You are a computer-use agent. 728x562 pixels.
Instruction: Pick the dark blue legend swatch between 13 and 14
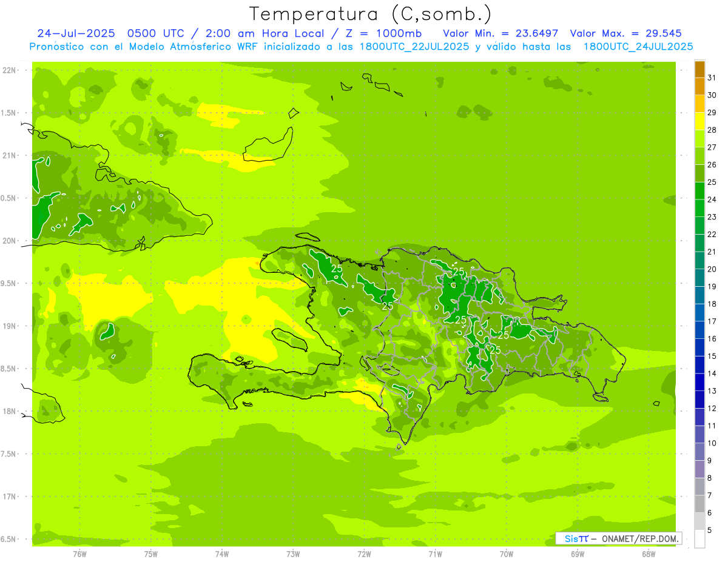pyautogui.click(x=699, y=382)
